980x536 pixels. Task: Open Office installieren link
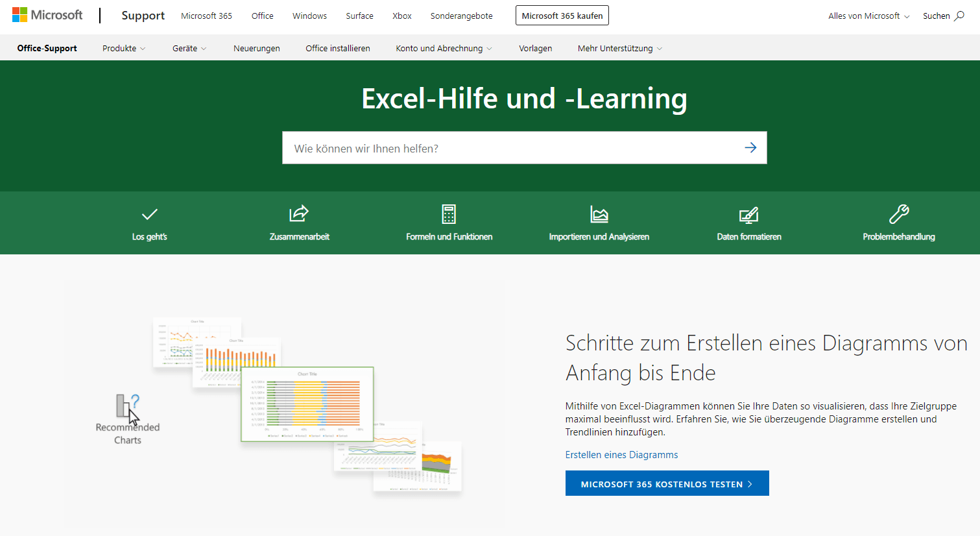[x=338, y=49]
